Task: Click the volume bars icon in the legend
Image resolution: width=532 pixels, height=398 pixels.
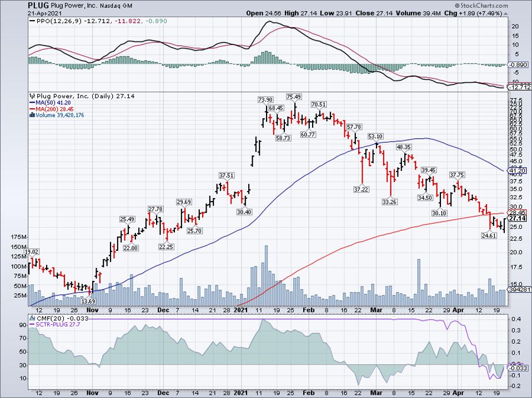Action: tap(32, 115)
